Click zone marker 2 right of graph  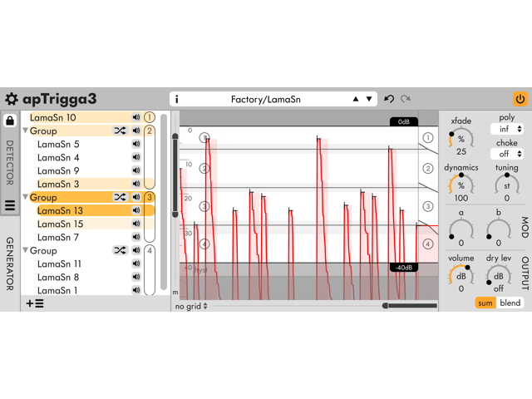point(428,168)
